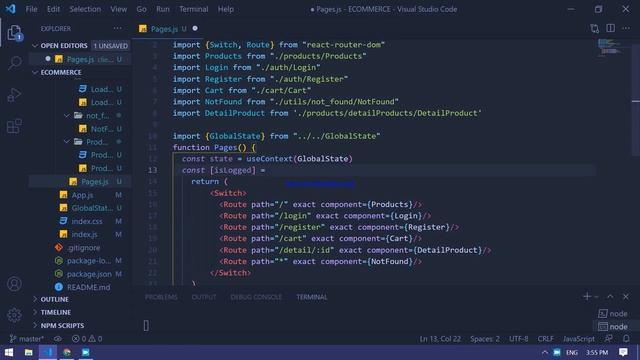This screenshot has width=640, height=360.
Task: Switch to the DEBUG CONSOLE tab
Action: click(256, 297)
